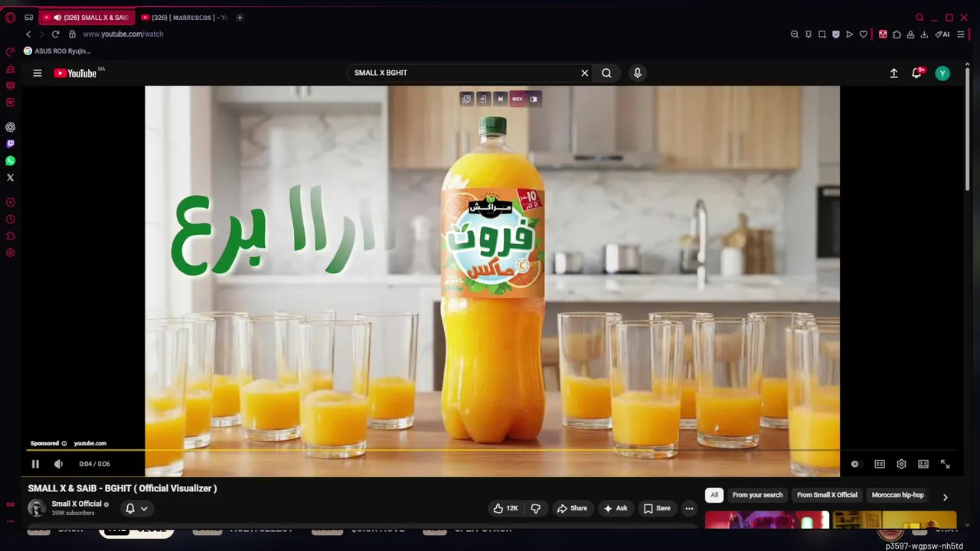
Task: Click the YouTube upload/create icon
Action: (893, 73)
